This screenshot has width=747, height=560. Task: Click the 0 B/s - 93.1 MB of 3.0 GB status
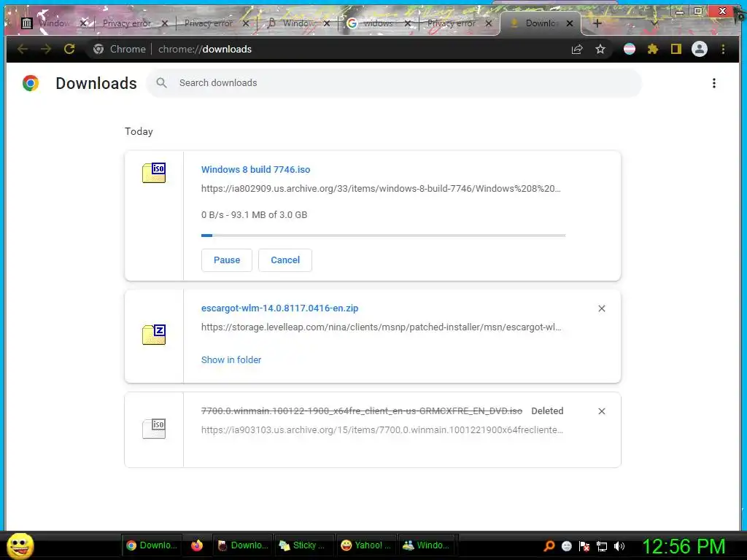coord(254,215)
